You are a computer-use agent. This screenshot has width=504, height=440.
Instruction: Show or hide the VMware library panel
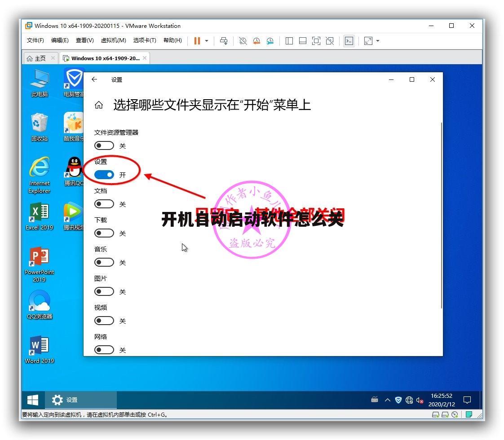click(289, 41)
